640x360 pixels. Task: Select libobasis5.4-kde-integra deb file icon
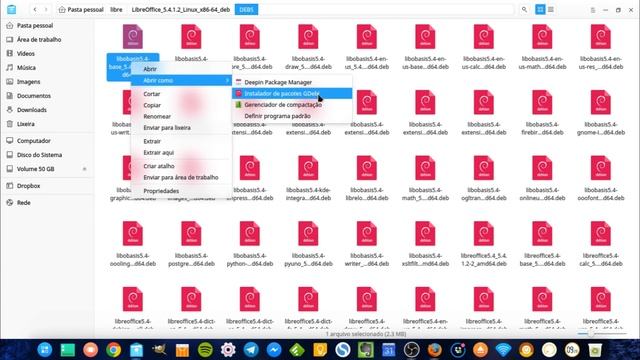[x=308, y=168]
